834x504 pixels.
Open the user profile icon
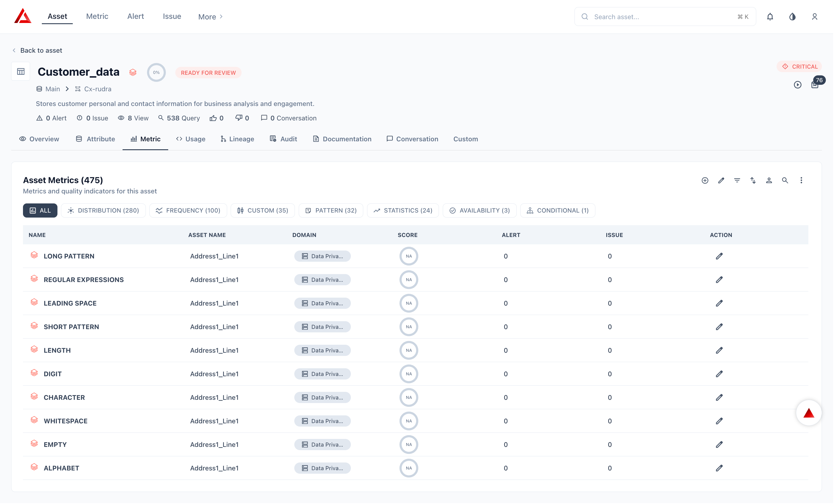(815, 16)
